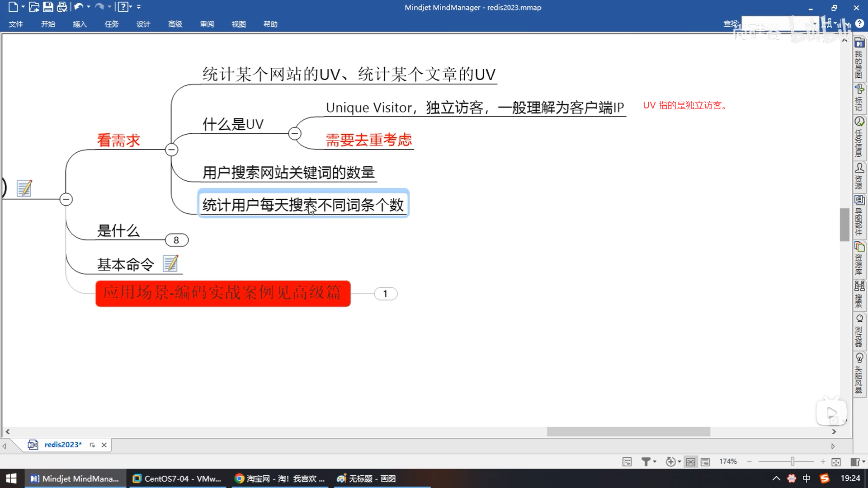
Task: Toggle outline view mode in status bar
Action: coord(705,461)
